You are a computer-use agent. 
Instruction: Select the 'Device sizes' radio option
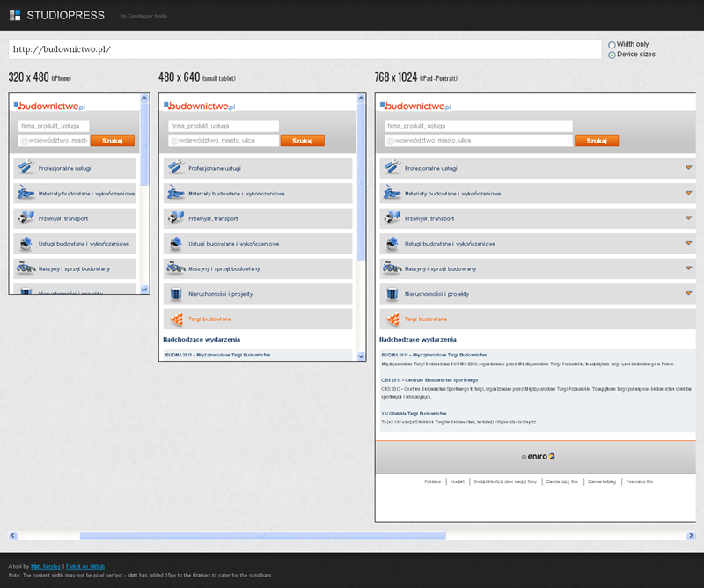point(612,55)
